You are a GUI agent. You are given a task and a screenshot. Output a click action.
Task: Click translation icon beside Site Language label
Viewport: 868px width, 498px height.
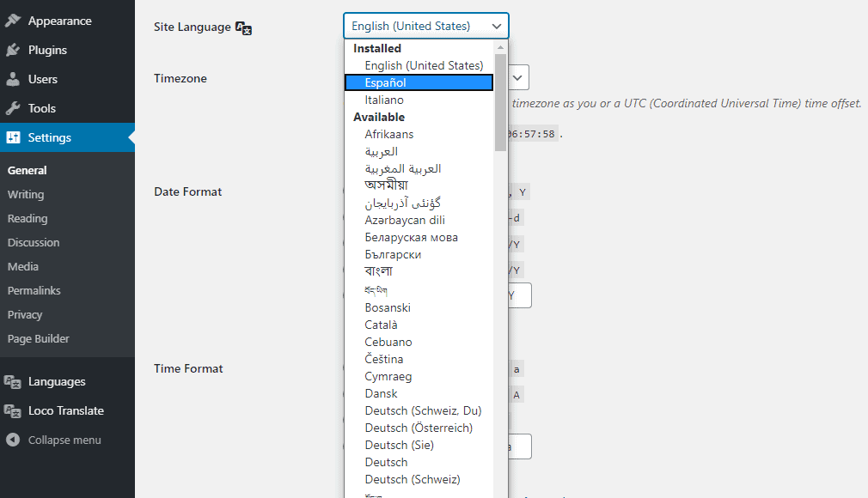[243, 27]
